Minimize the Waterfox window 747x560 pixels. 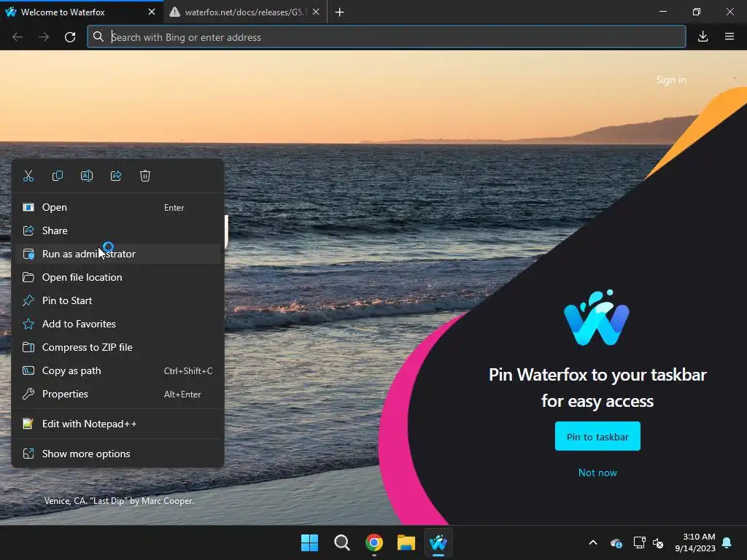tap(662, 12)
